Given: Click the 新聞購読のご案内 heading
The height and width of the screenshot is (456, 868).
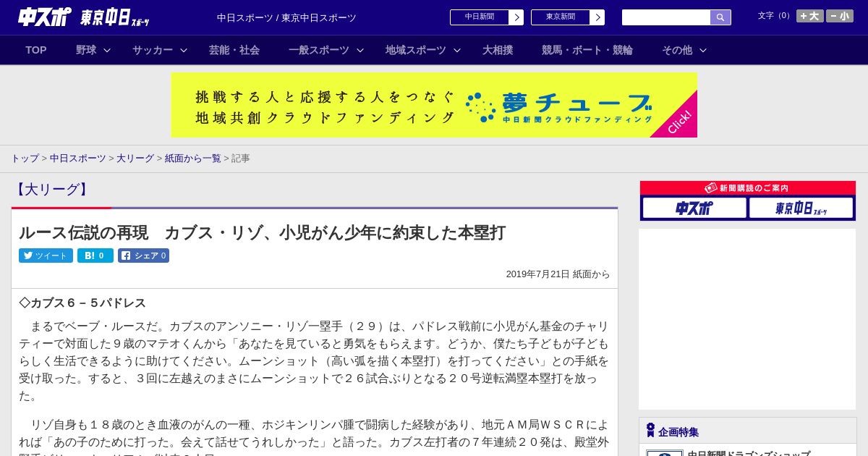Looking at the screenshot, I should (x=748, y=187).
